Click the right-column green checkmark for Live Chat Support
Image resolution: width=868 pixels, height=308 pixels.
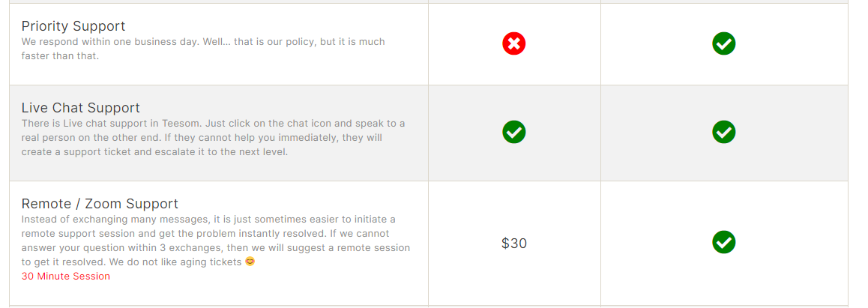724,132
